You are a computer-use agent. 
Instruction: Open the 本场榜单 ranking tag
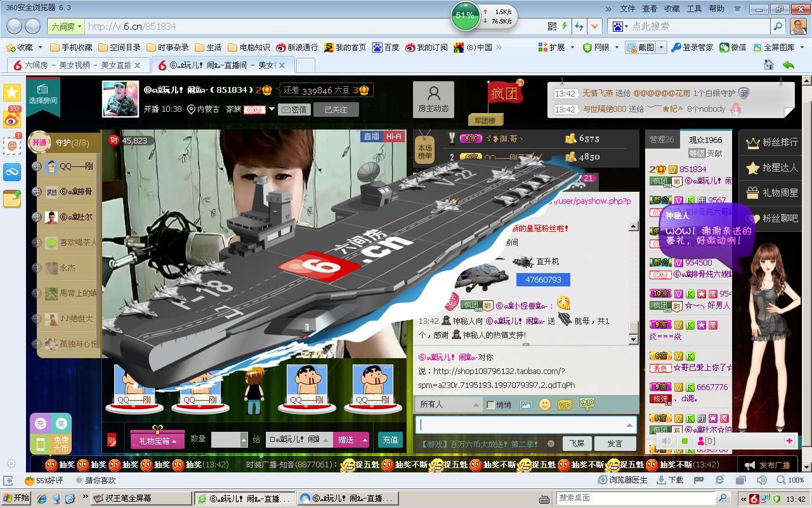click(424, 150)
